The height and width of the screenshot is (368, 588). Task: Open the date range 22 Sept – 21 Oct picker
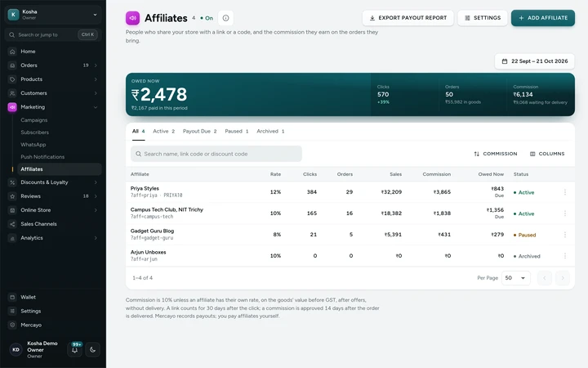click(x=535, y=61)
